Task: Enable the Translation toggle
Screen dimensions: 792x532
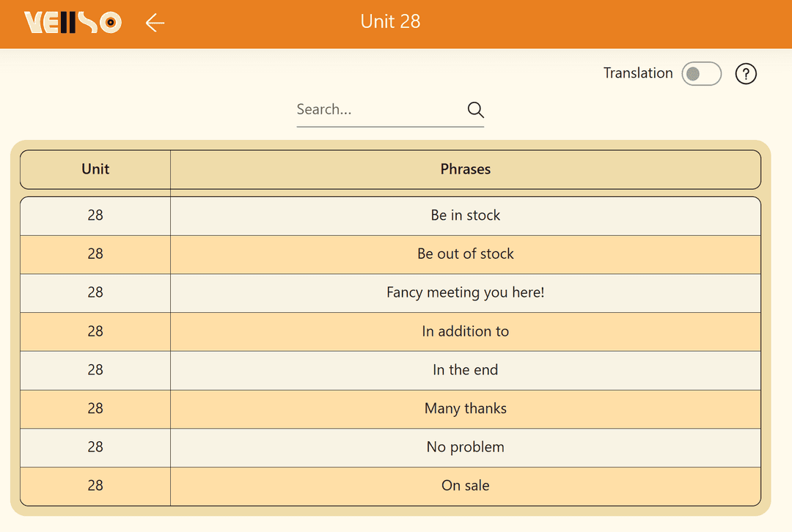Action: (701, 74)
